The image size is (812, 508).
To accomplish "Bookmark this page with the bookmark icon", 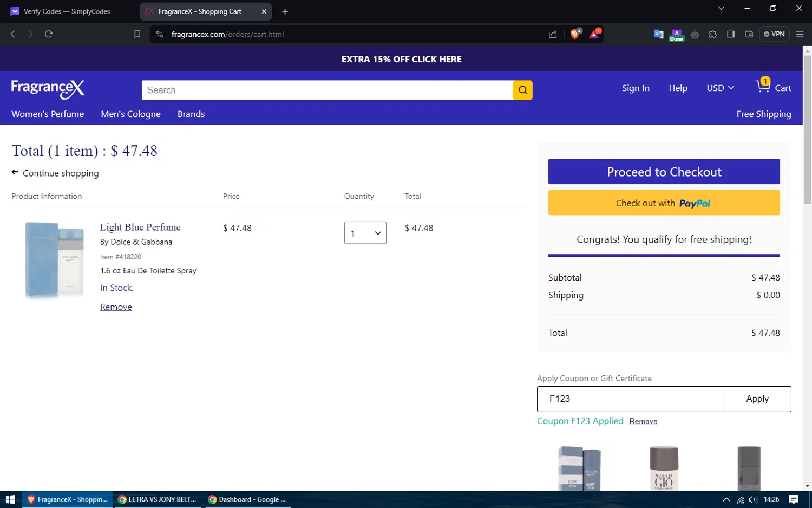I will [x=137, y=34].
